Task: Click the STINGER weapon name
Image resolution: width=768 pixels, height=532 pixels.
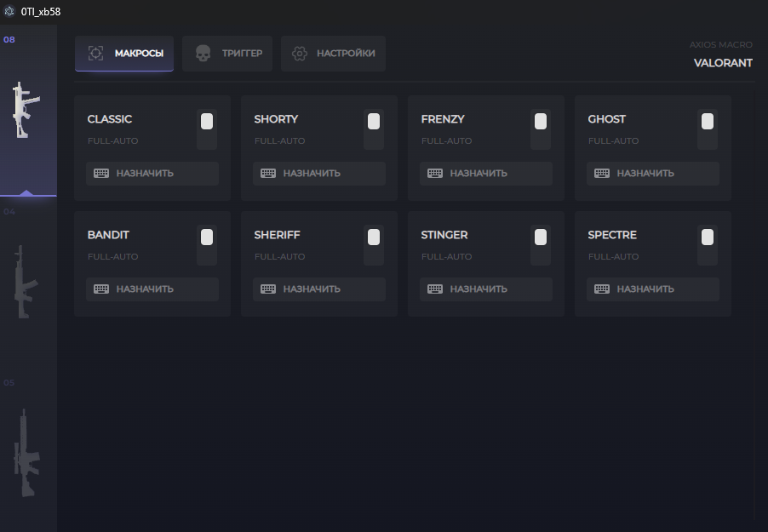Action: (x=444, y=235)
